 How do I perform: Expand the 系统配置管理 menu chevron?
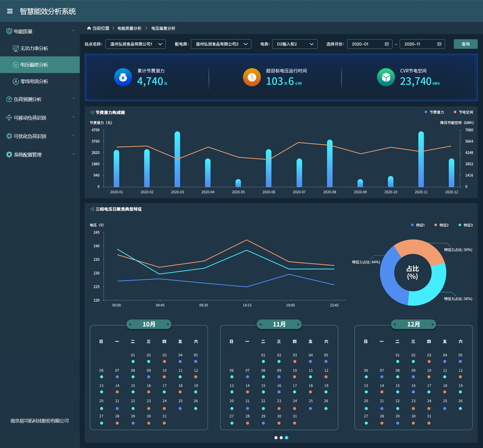73,154
